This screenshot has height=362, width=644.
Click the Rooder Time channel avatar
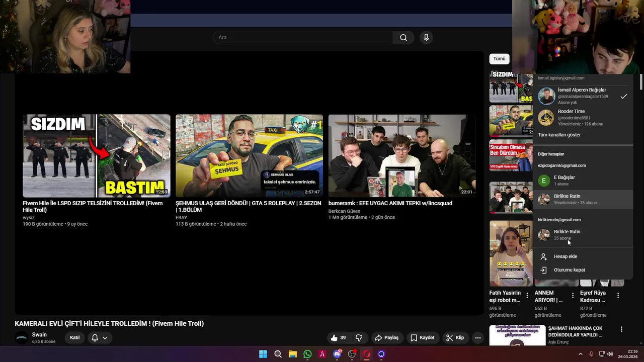[x=546, y=118]
